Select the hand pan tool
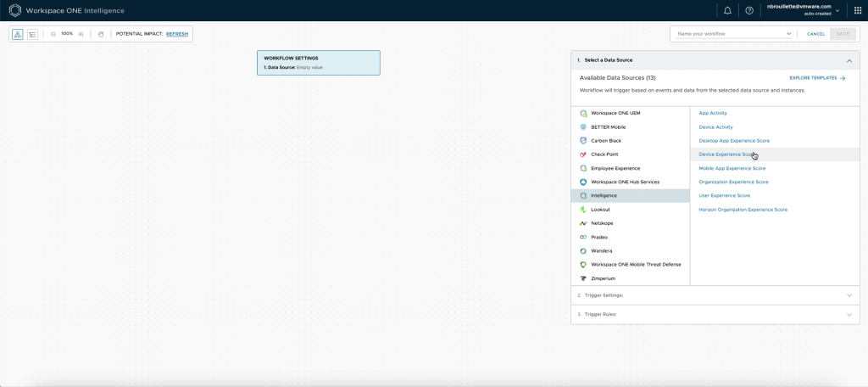The width and height of the screenshot is (868, 387). click(101, 34)
